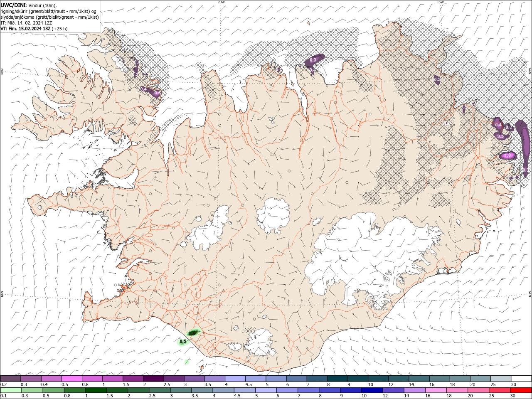Click bottom legend swatch between 0.1 and 0.3
The height and width of the screenshot is (399, 532).
10,390
